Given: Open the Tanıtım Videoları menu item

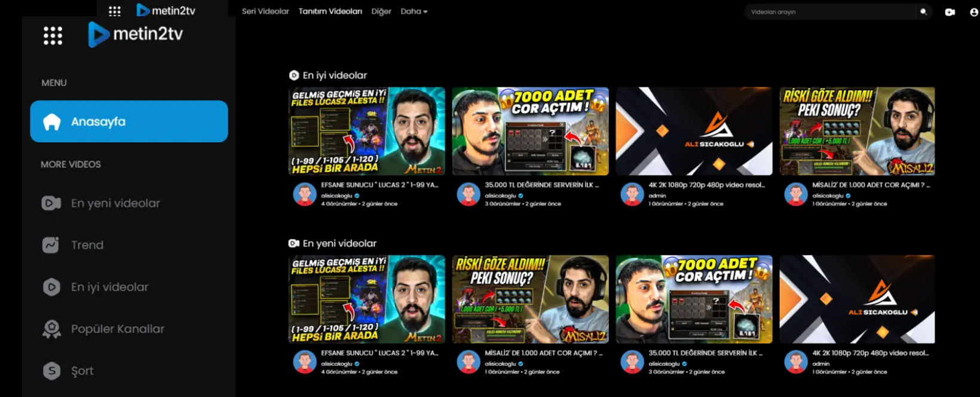Looking at the screenshot, I should pos(330,11).
